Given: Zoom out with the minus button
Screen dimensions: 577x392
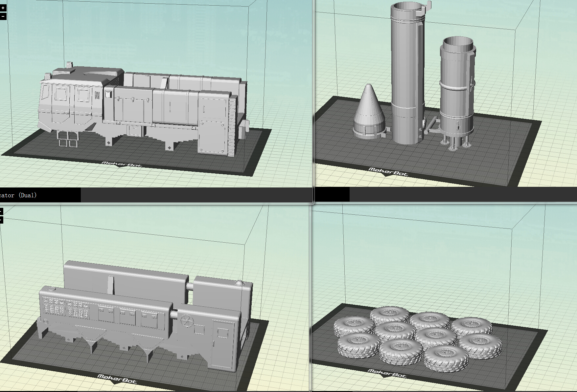Looking at the screenshot, I should click(3, 16).
